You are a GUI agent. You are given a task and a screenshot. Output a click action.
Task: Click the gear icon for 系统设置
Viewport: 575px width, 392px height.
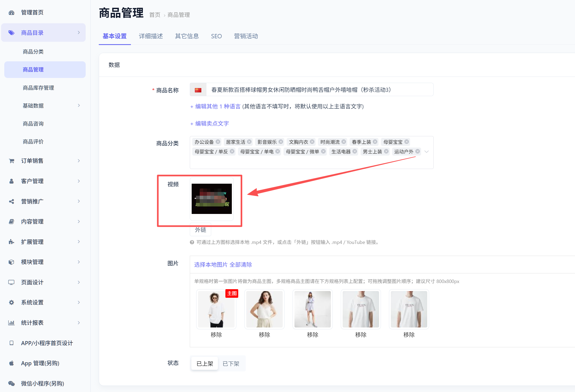tap(11, 303)
